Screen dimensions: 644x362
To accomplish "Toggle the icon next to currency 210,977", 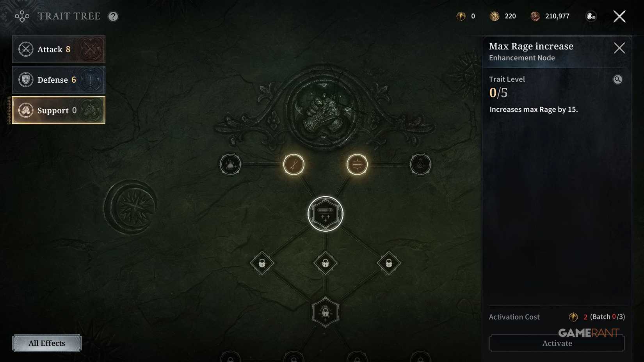I will 591,16.
